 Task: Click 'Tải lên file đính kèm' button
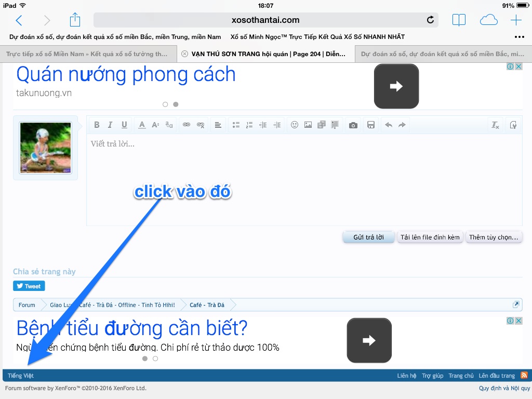point(430,237)
